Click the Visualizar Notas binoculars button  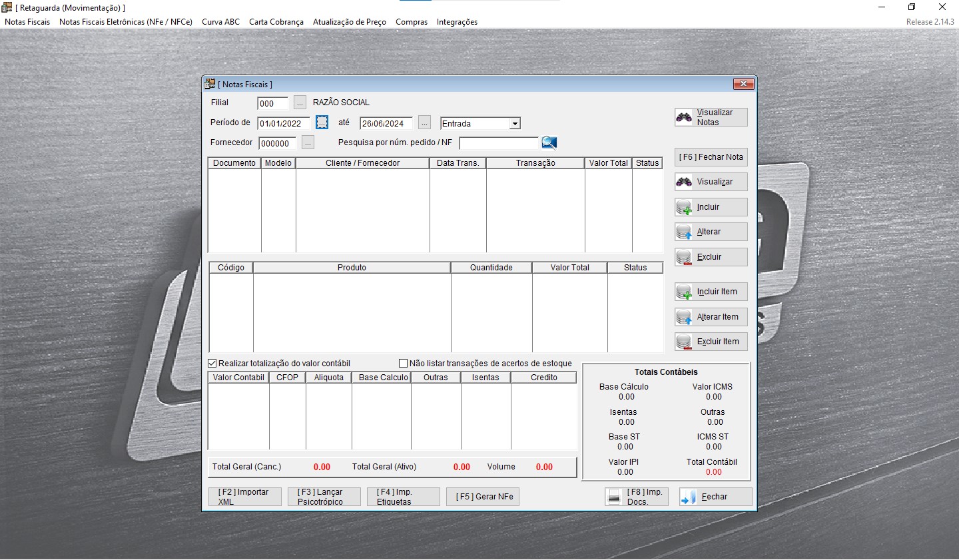click(711, 117)
